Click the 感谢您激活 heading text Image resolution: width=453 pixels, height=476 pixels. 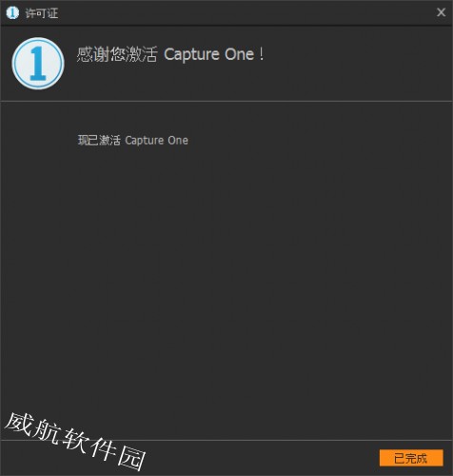tap(117, 54)
